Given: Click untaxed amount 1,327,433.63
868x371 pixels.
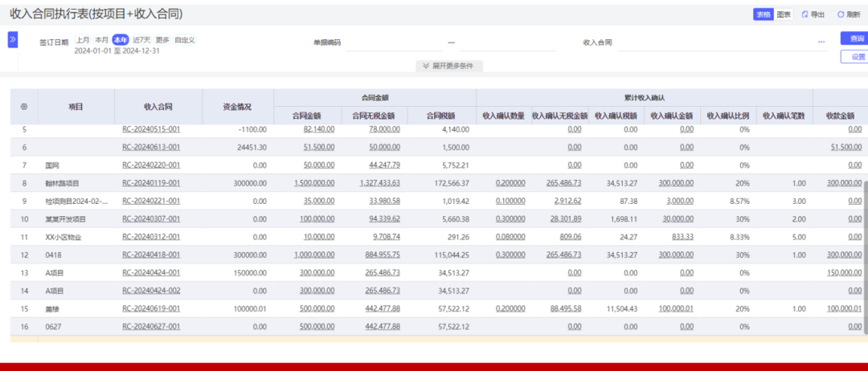Looking at the screenshot, I should pos(379,183).
